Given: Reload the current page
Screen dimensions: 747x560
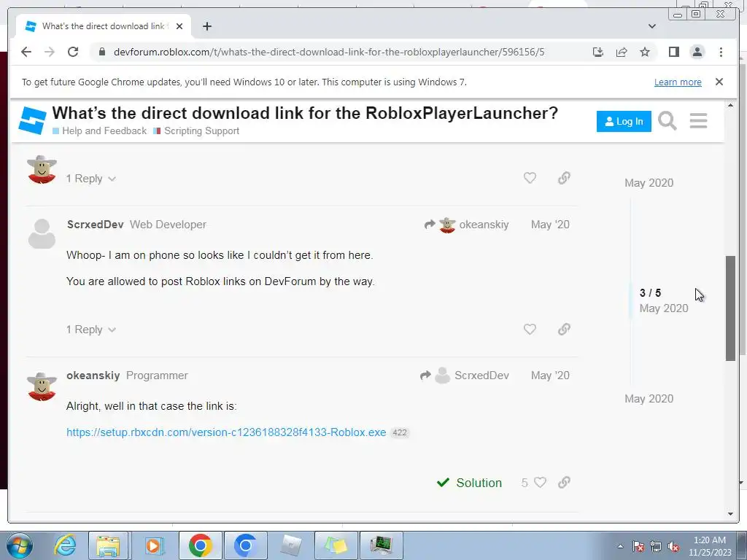Looking at the screenshot, I should pyautogui.click(x=73, y=52).
